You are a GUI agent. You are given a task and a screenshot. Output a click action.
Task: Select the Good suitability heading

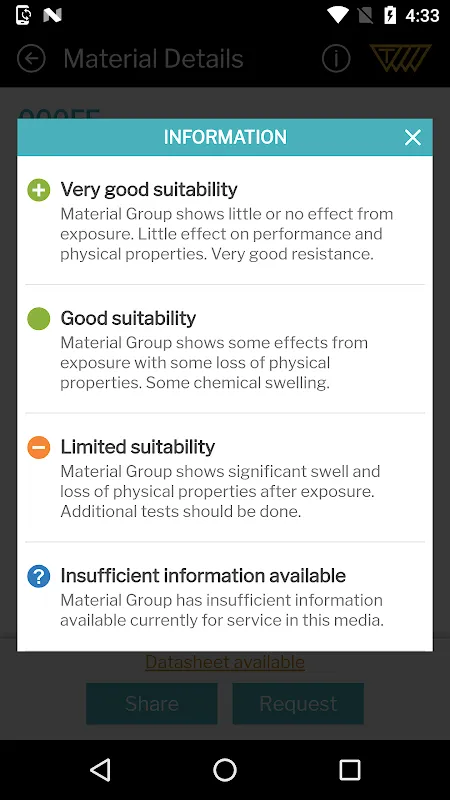click(128, 318)
